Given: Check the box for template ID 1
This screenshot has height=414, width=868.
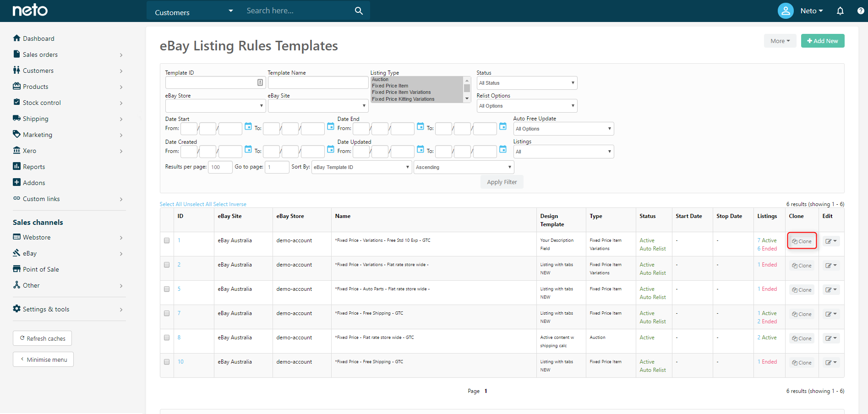Looking at the screenshot, I should point(167,240).
